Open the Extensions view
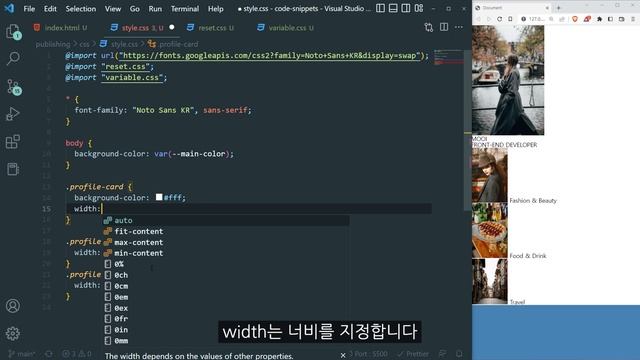The image size is (640, 360). coord(13,142)
